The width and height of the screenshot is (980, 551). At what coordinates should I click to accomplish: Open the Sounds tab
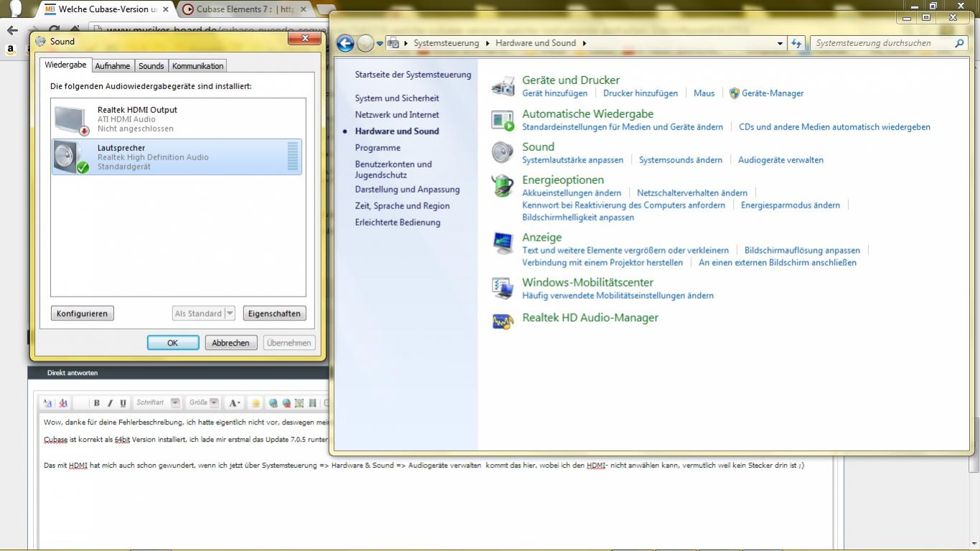point(151,66)
